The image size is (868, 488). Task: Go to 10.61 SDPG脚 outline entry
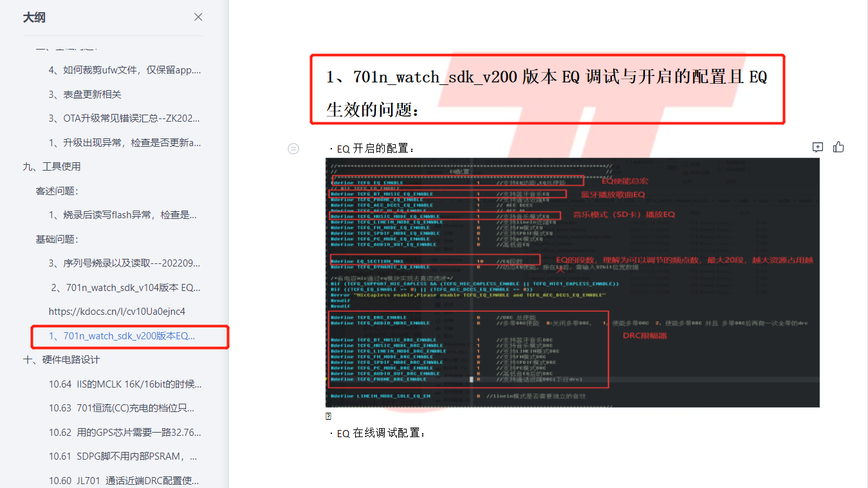[124, 456]
